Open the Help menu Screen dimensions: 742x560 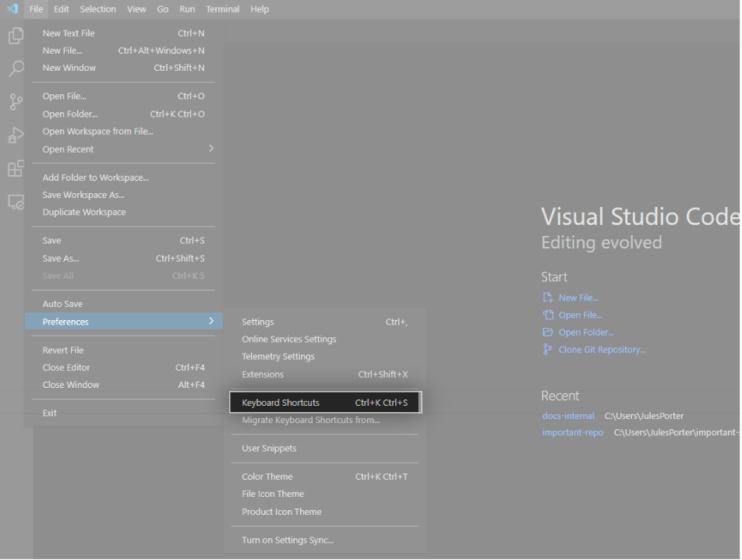pos(260,9)
